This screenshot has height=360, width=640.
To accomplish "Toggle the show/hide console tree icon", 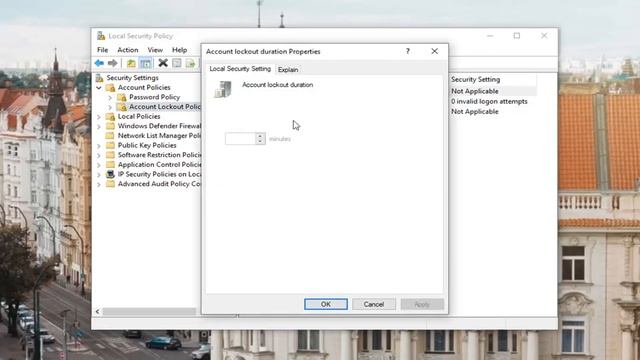I will pyautogui.click(x=145, y=63).
